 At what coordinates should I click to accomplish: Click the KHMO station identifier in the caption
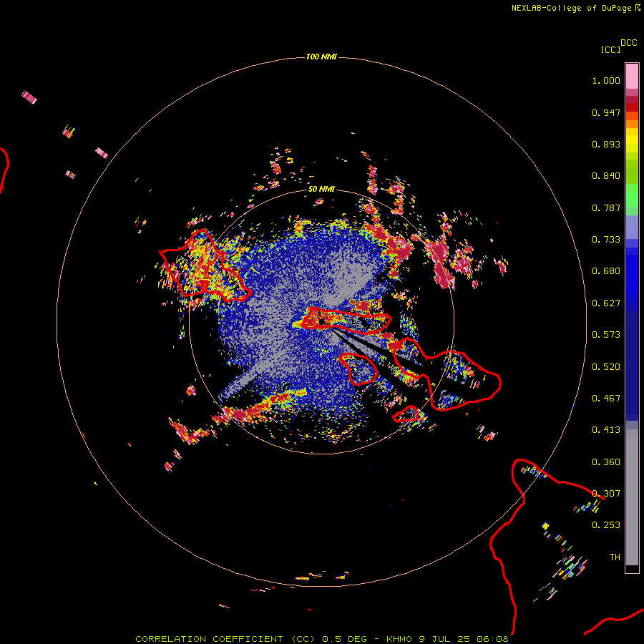tap(399, 639)
